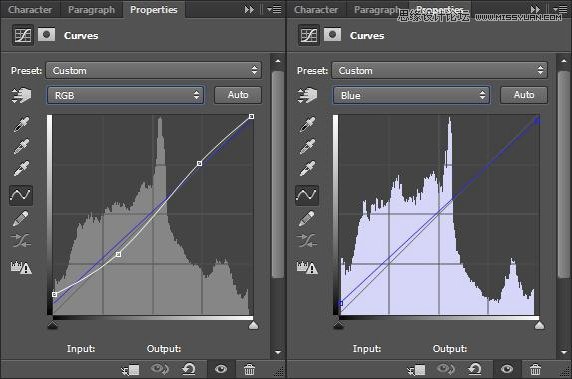The width and height of the screenshot is (572, 379).
Task: Click the histogram warning icon in Blue panel
Action: [x=307, y=267]
